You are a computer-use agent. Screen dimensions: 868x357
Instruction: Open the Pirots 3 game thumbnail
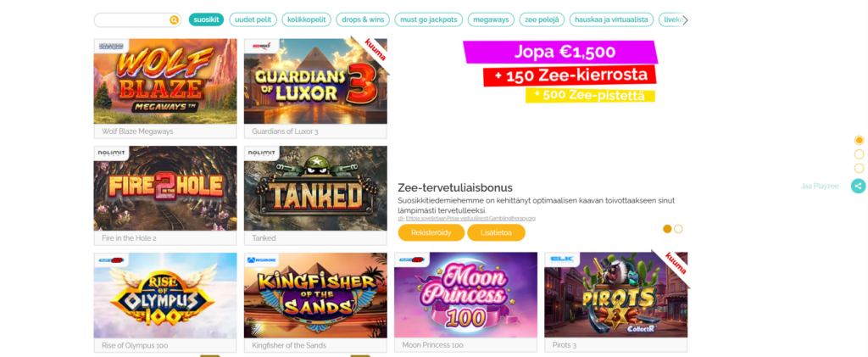615,295
